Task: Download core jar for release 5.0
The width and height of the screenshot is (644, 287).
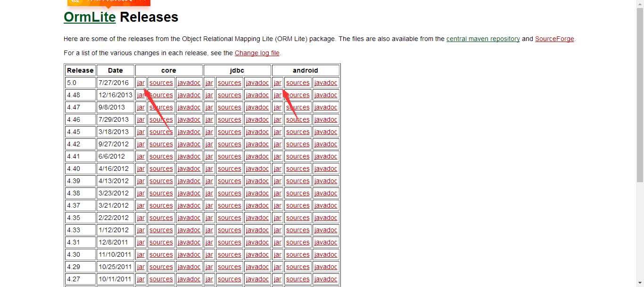Action: coord(141,83)
